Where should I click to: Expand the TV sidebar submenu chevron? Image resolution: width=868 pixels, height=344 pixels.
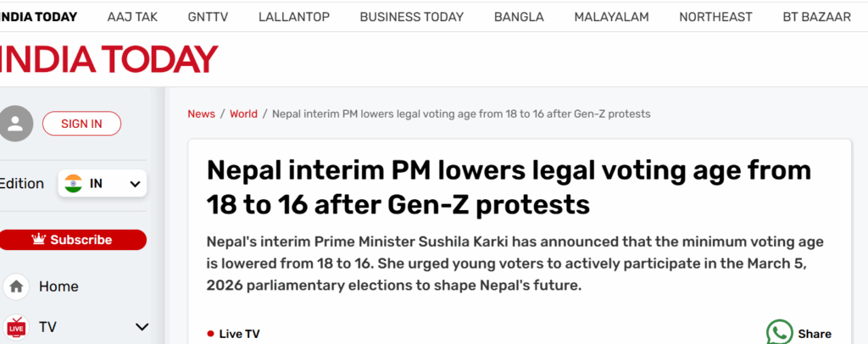(142, 327)
